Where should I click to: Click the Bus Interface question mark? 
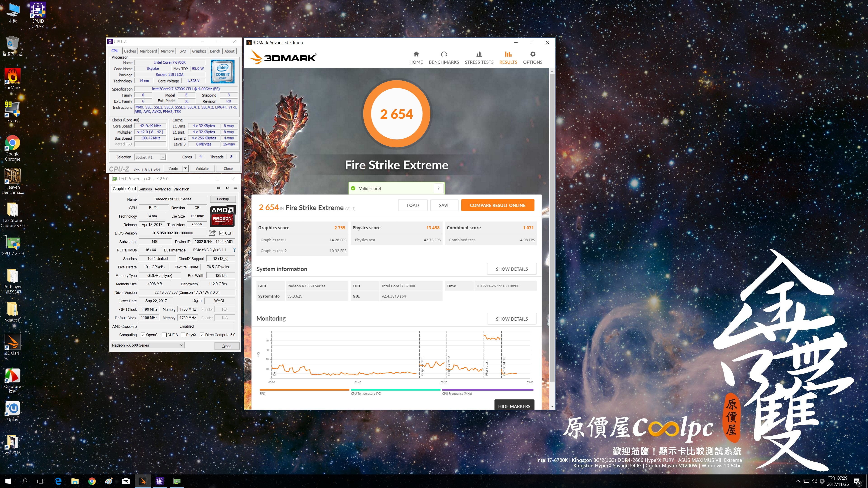pos(234,250)
